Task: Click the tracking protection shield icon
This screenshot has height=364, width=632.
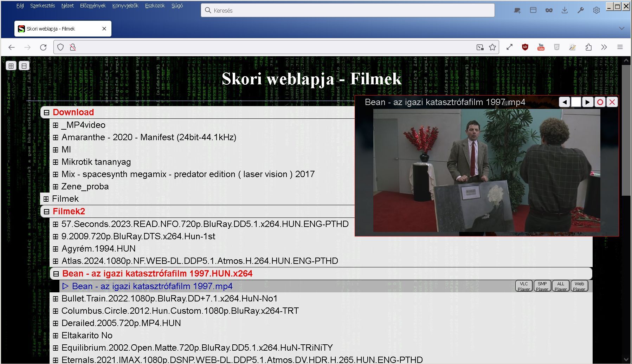Action: click(60, 47)
